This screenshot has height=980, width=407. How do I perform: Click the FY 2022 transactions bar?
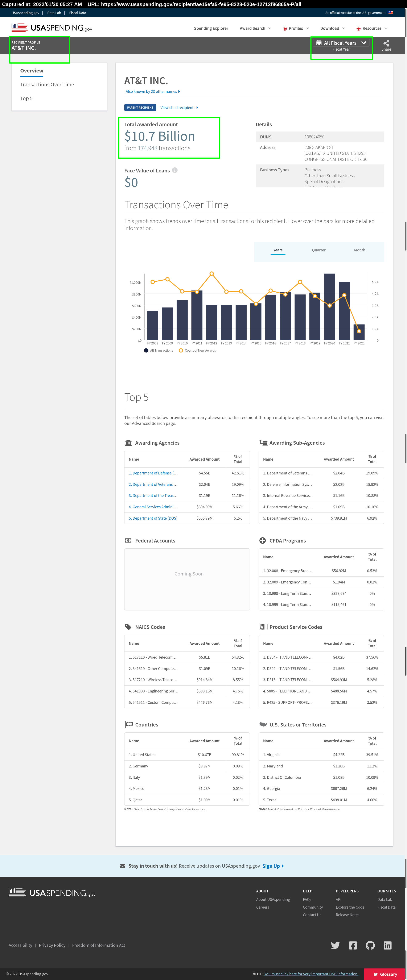pyautogui.click(x=359, y=332)
